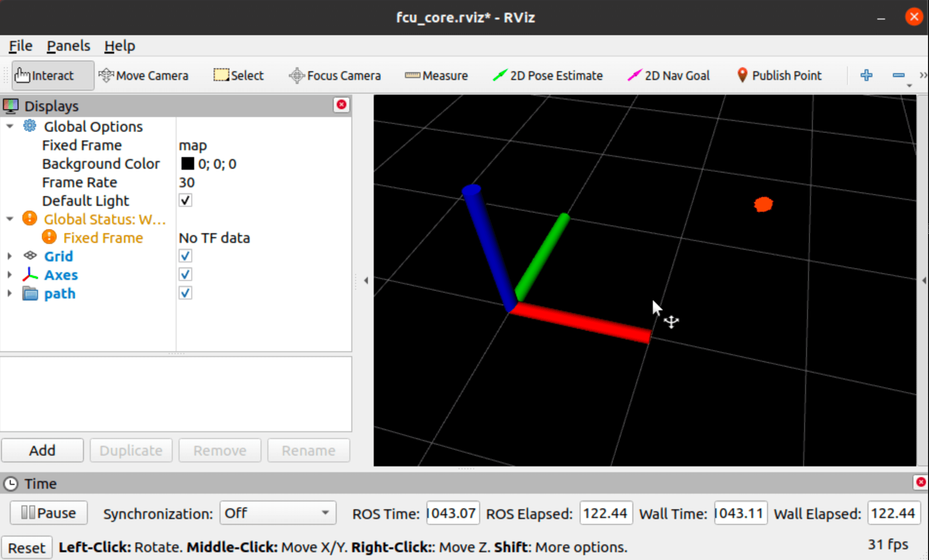Click the blue plus add-tool icon

866,76
